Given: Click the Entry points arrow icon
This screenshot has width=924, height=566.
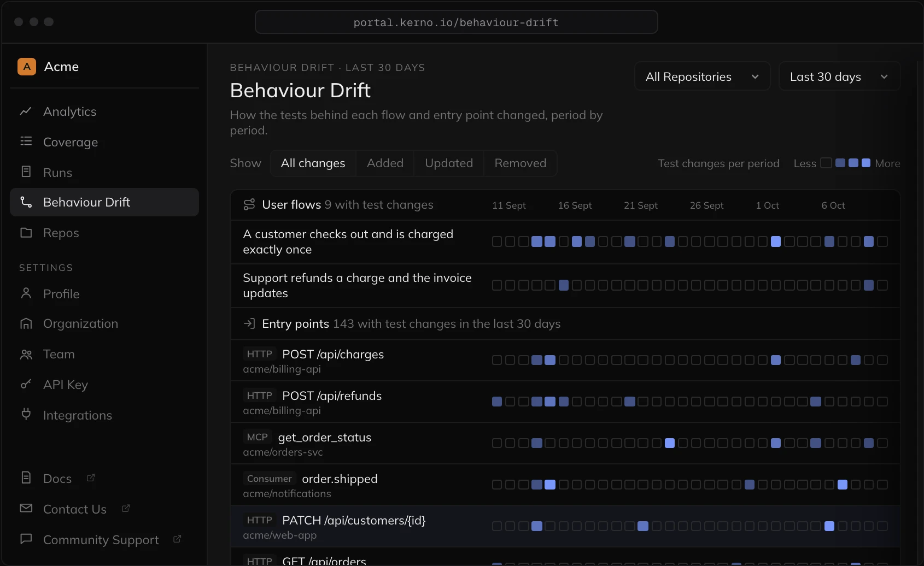Looking at the screenshot, I should 249,323.
